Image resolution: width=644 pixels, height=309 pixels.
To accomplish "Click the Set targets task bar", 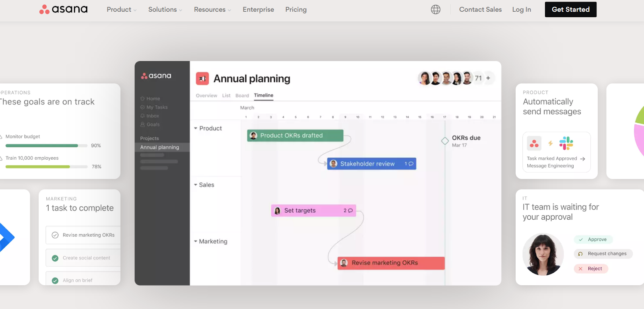I will pyautogui.click(x=314, y=210).
